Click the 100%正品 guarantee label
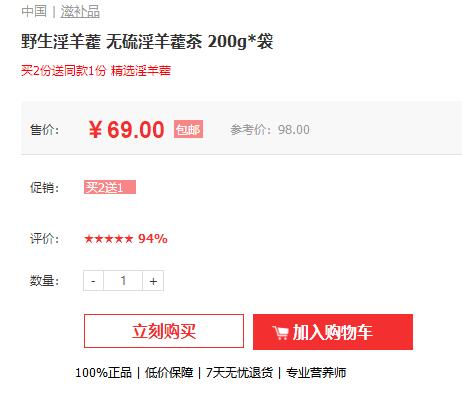The width and height of the screenshot is (462, 400). point(103,373)
